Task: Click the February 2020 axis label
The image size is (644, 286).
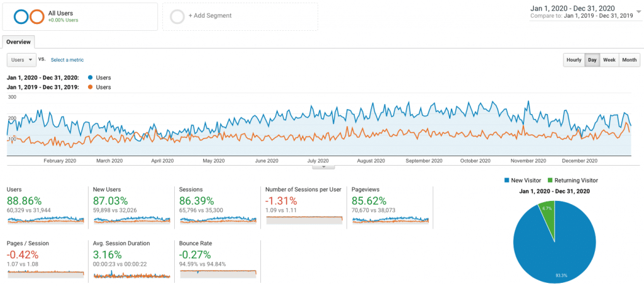Action: click(x=60, y=161)
